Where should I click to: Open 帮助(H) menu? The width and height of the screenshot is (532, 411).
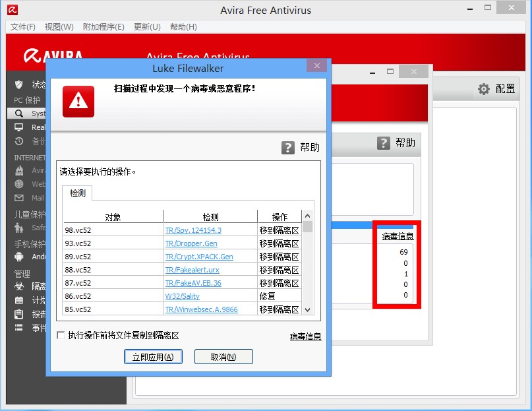point(183,27)
